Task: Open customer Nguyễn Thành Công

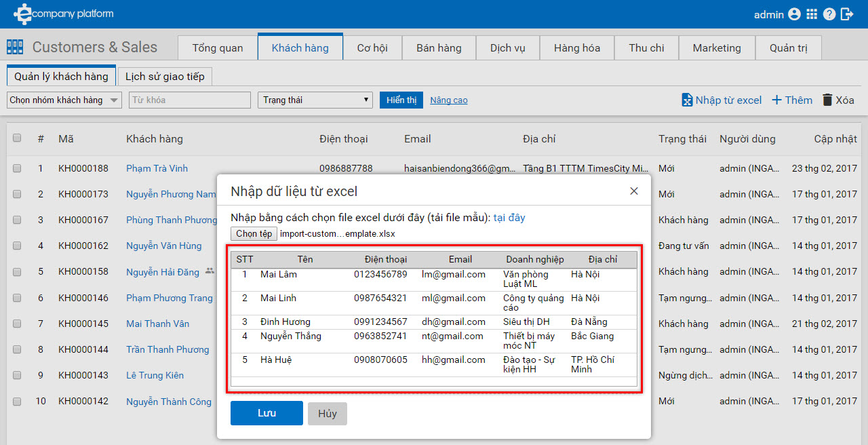Action: click(169, 402)
